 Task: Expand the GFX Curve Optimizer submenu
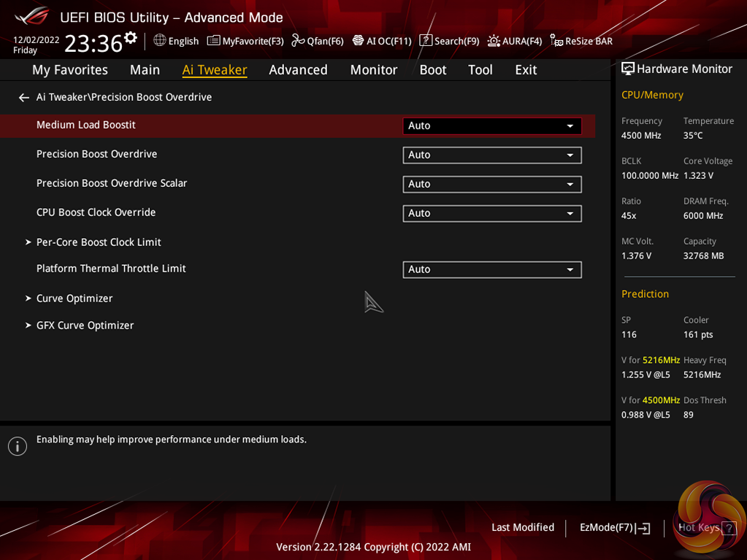85,325
